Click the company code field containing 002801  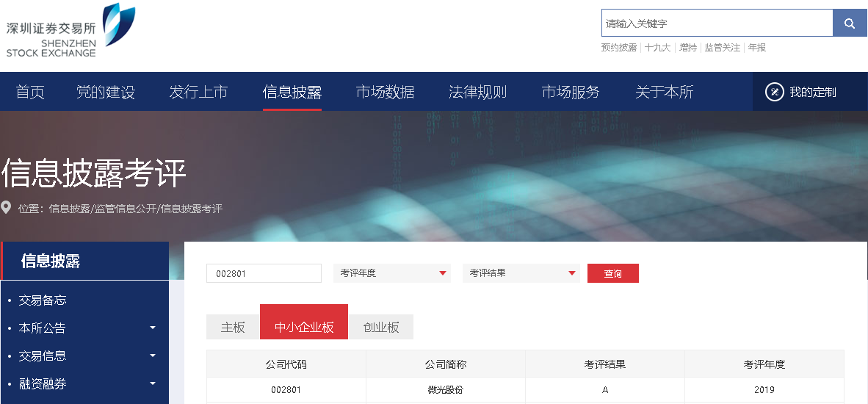[x=264, y=273]
